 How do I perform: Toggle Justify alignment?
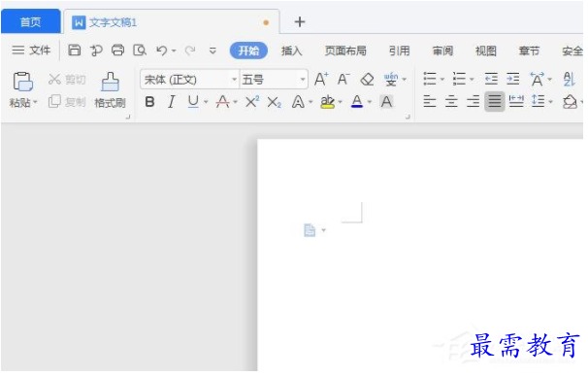(495, 102)
